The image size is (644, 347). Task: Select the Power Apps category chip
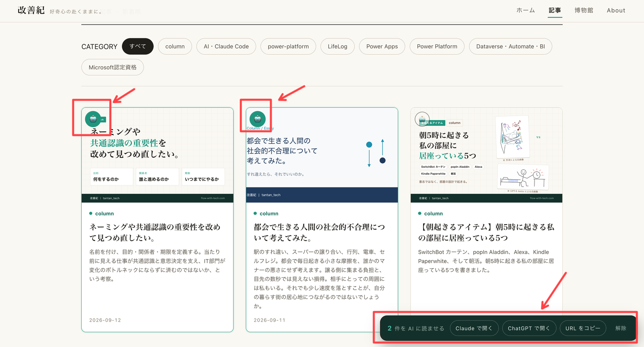[x=382, y=46]
